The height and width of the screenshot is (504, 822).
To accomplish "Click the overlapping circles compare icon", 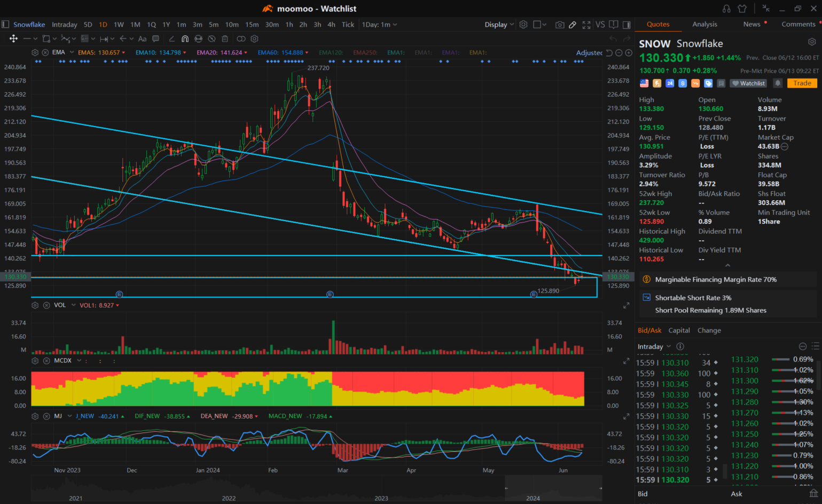I will point(241,38).
